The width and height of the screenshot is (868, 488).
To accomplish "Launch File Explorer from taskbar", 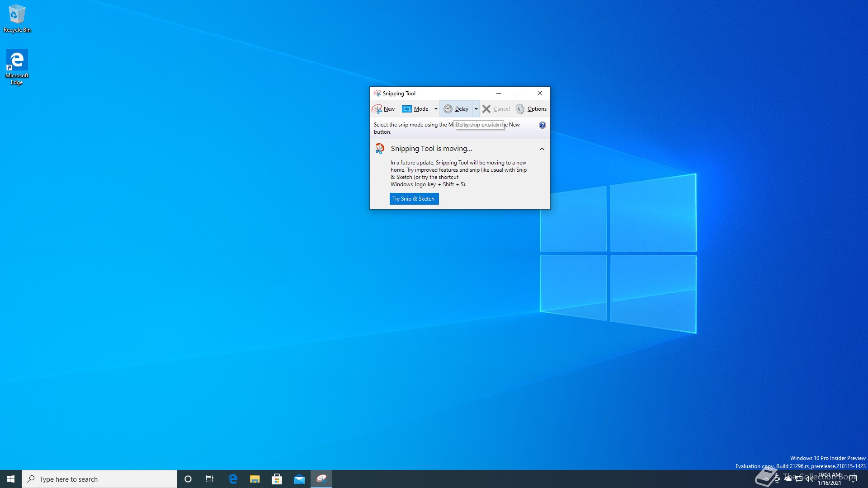I will (255, 479).
